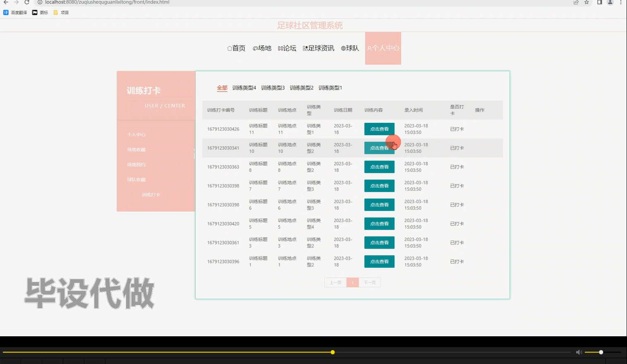Click the 训练地点 1 cell
This screenshot has width=627, height=364.
287,261
